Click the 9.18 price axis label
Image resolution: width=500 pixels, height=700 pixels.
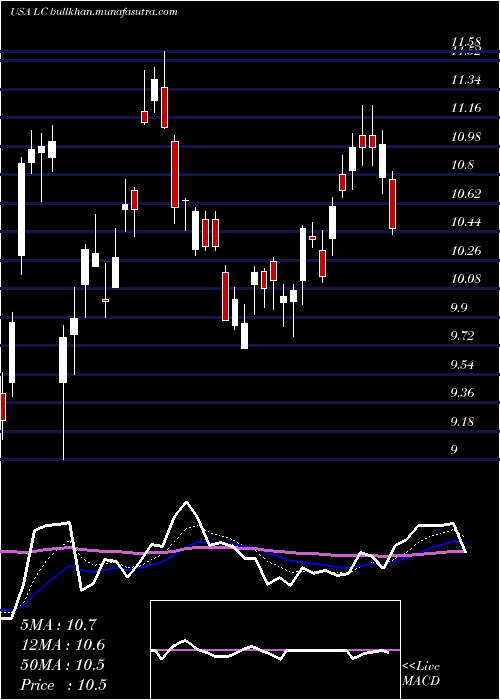point(462,421)
